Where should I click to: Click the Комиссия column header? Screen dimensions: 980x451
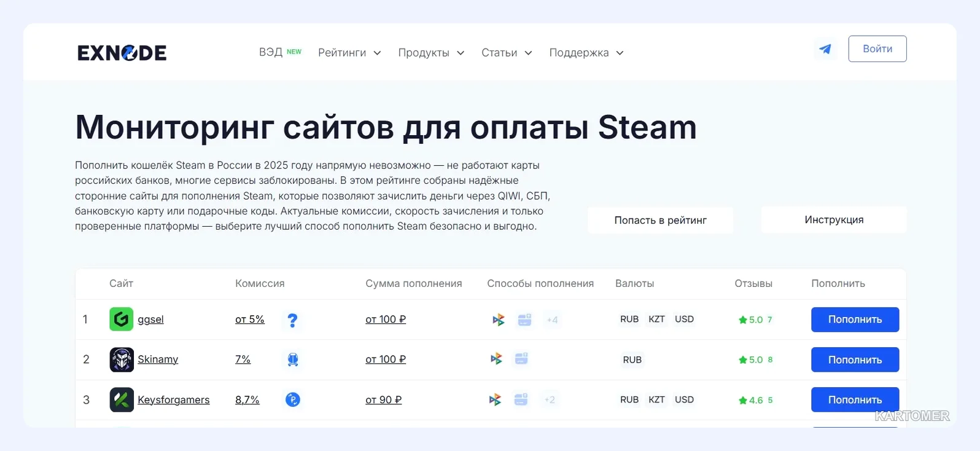coord(260,284)
